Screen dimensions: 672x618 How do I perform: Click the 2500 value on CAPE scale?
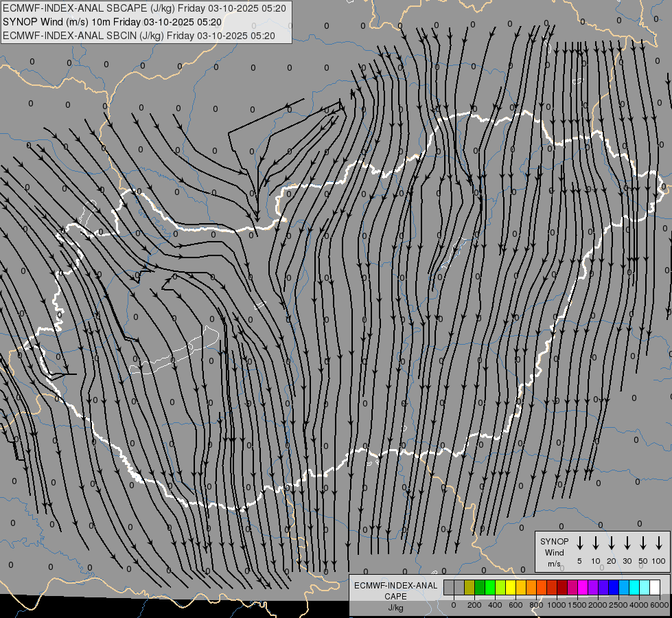(618, 605)
